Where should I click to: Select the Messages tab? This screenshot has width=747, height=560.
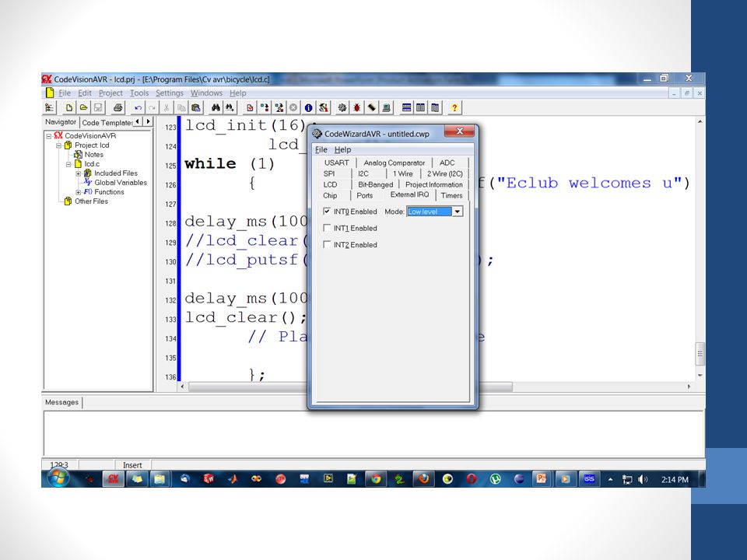click(x=62, y=402)
